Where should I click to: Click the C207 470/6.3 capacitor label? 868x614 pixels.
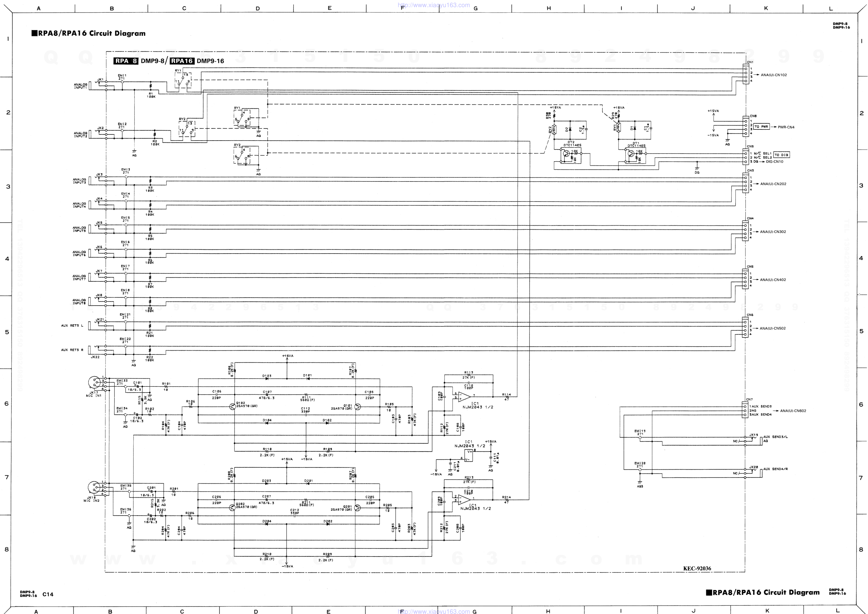[267, 499]
